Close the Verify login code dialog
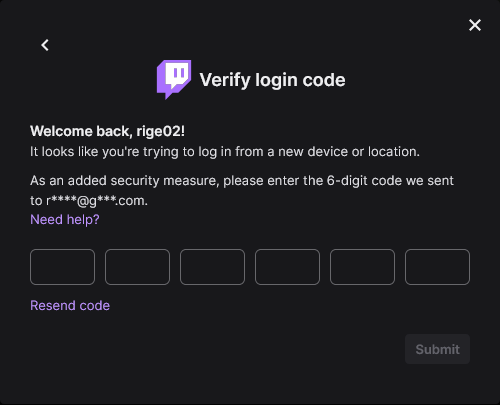500x405 pixels. click(475, 25)
